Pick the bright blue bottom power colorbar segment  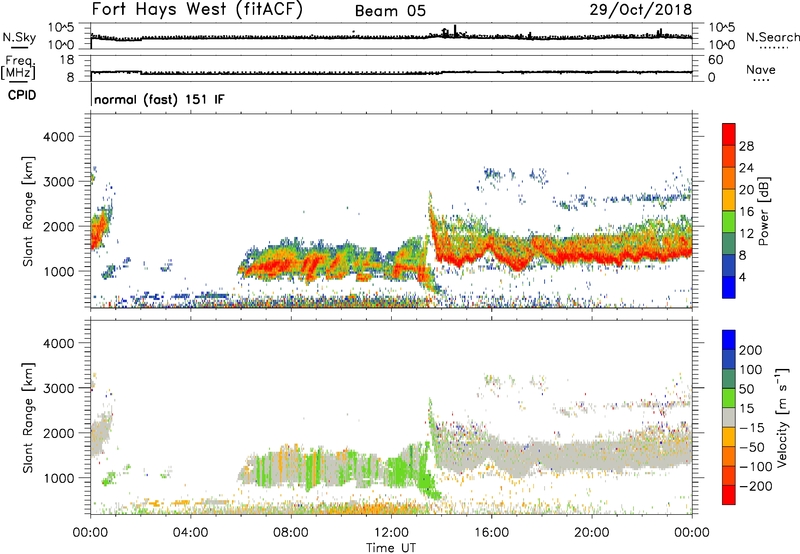[729, 287]
